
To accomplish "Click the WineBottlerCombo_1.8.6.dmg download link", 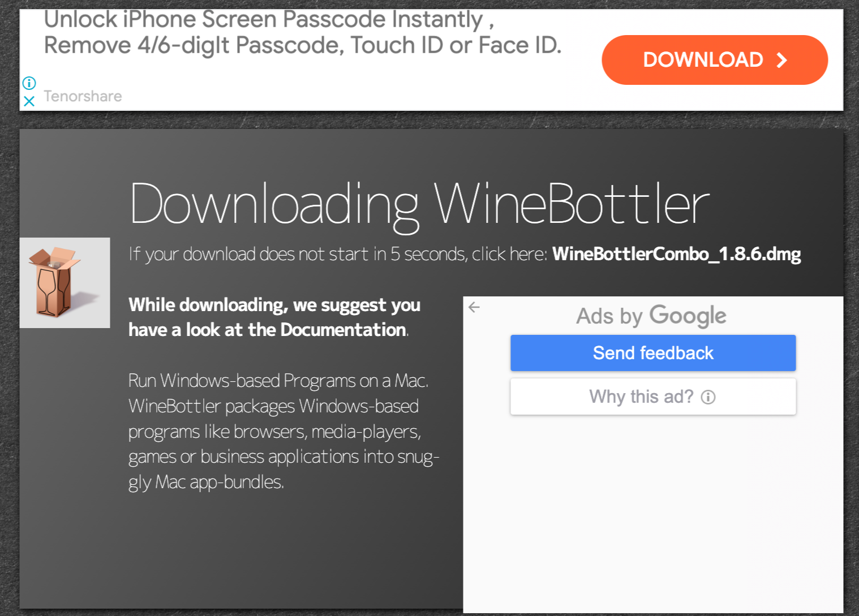I will (x=676, y=254).
